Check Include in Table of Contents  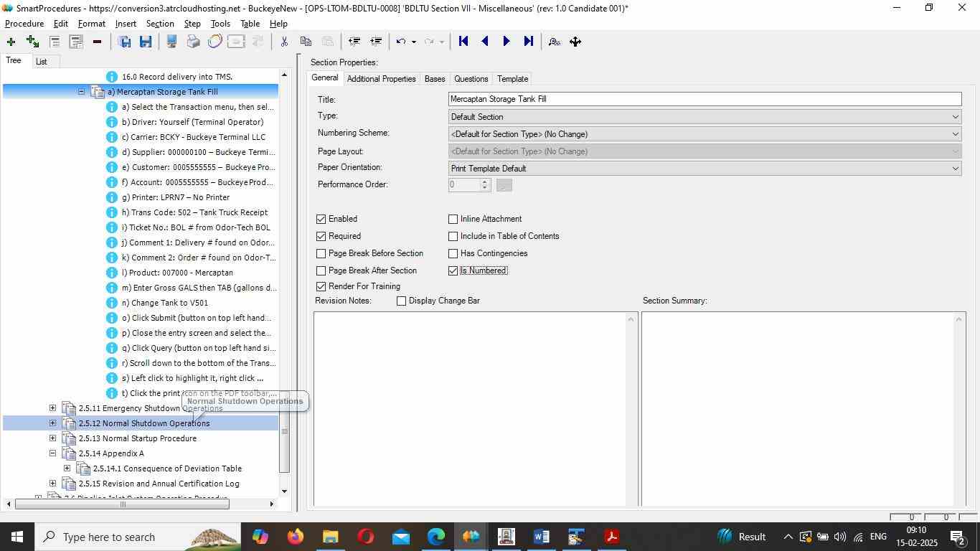click(453, 236)
